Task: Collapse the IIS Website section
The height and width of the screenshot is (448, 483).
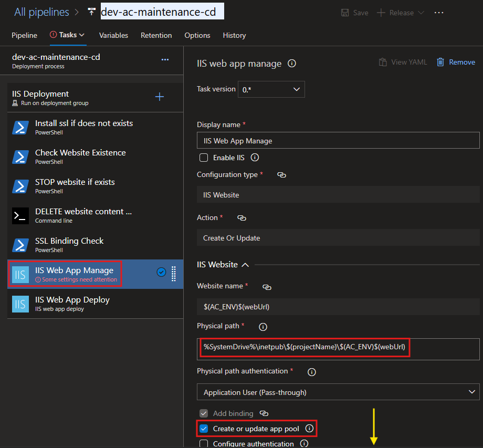Action: [x=245, y=265]
